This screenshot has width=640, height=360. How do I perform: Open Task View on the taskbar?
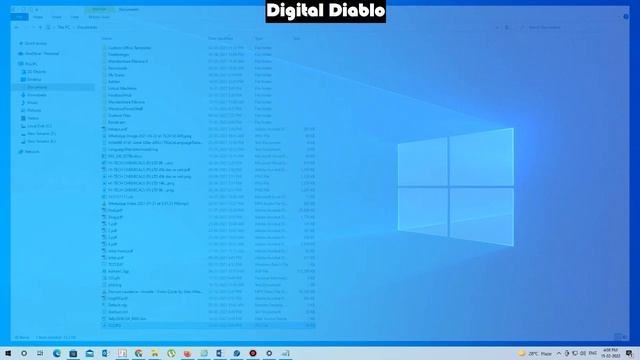click(x=40, y=353)
